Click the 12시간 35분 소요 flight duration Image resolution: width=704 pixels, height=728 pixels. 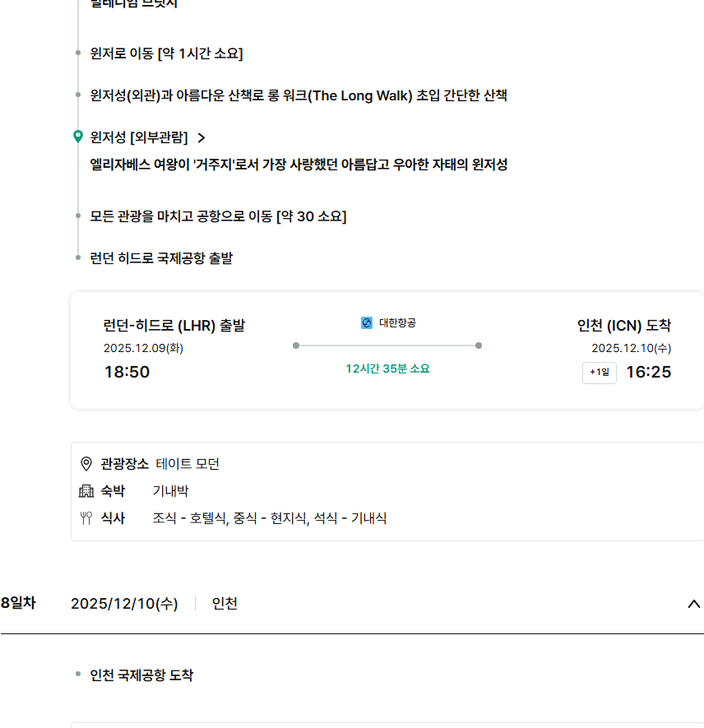(x=387, y=369)
